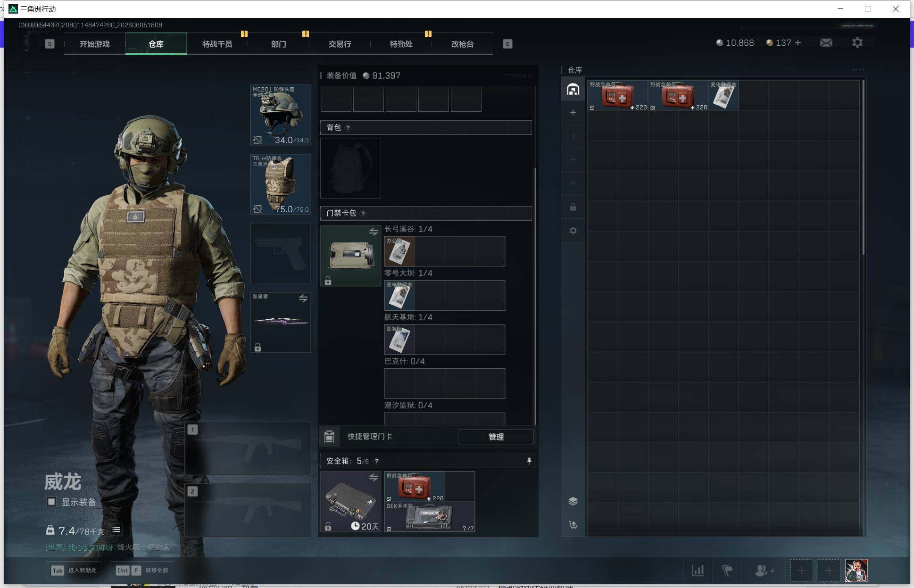Click the help icon next to 背包

[x=348, y=128]
